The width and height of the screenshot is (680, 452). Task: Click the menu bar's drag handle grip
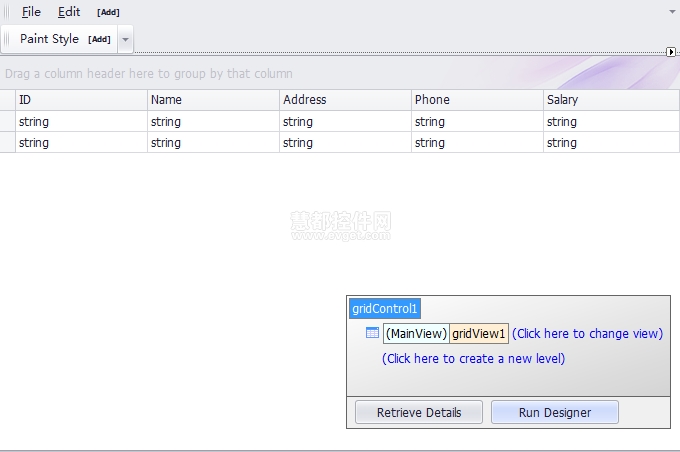7,12
